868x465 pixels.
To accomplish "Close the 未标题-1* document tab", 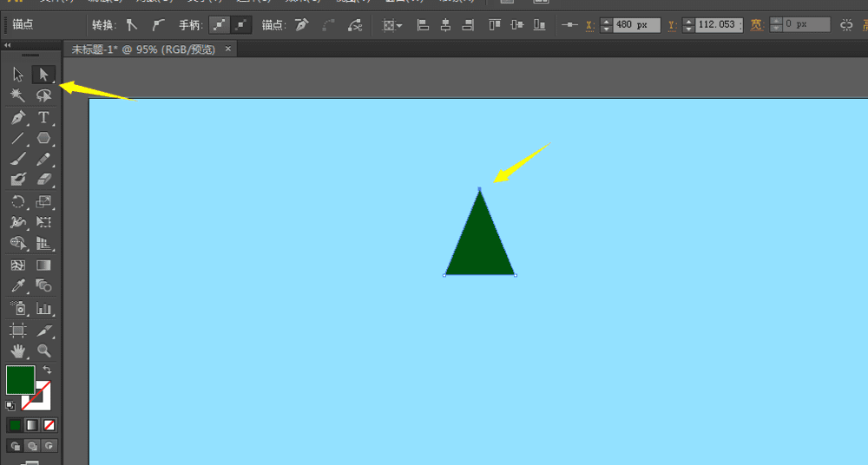I will click(227, 49).
